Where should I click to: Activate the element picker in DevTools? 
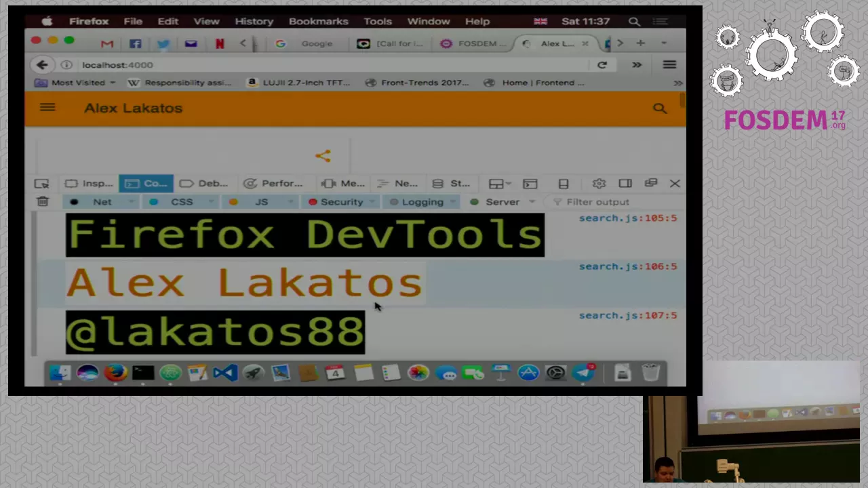(41, 184)
